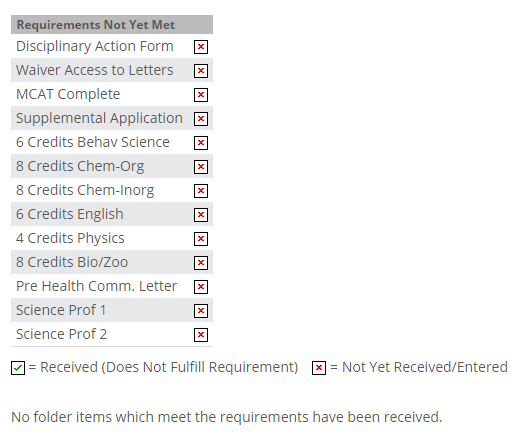Screen dimensions: 524x434
Task: Click the red X next to 8 Credits Bio/Zoo
Action: click(x=201, y=263)
